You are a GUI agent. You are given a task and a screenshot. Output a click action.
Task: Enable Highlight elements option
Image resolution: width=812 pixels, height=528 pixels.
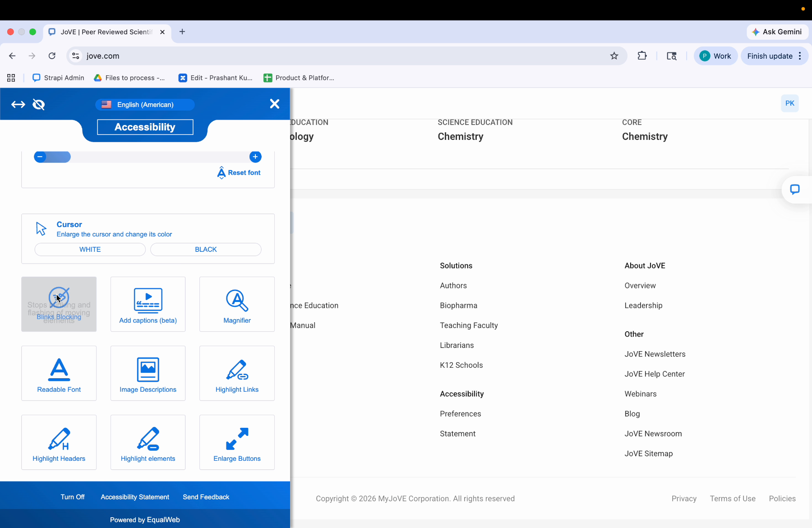click(148, 442)
